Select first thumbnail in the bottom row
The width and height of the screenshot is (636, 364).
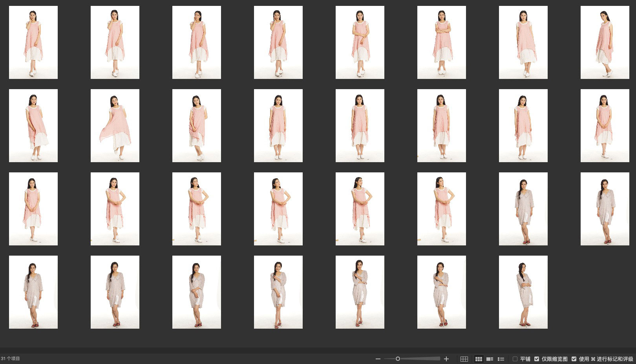[x=33, y=292]
